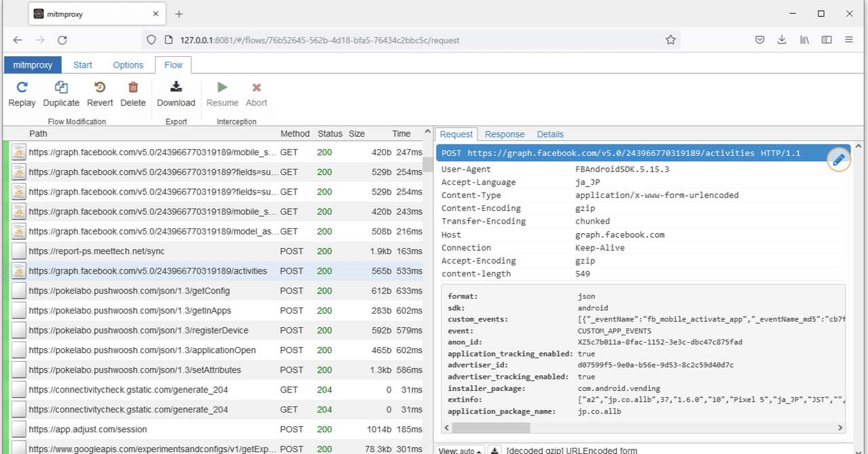Switch to the Start tab
The width and height of the screenshot is (868, 454).
point(83,65)
